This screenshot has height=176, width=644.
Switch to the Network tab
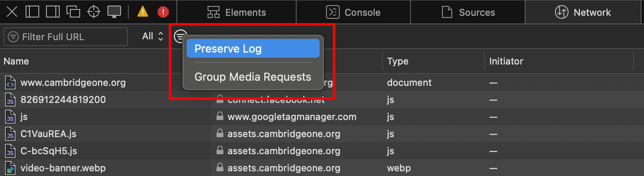[583, 12]
